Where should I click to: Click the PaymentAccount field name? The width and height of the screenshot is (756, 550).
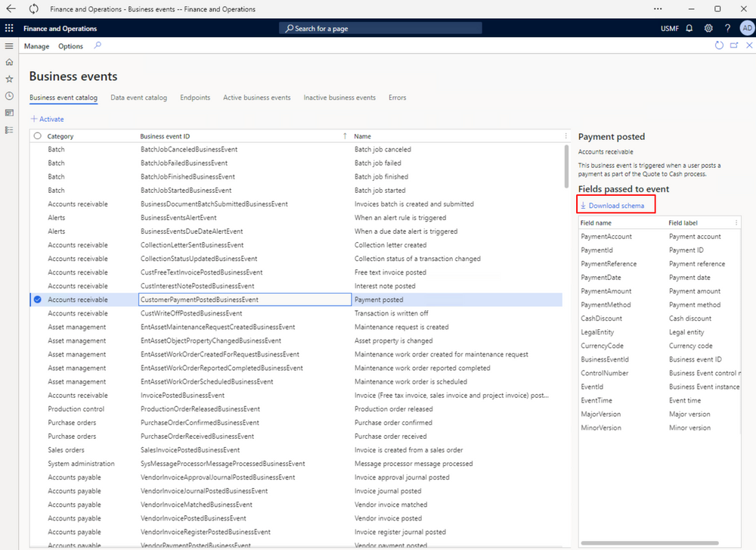[606, 236]
